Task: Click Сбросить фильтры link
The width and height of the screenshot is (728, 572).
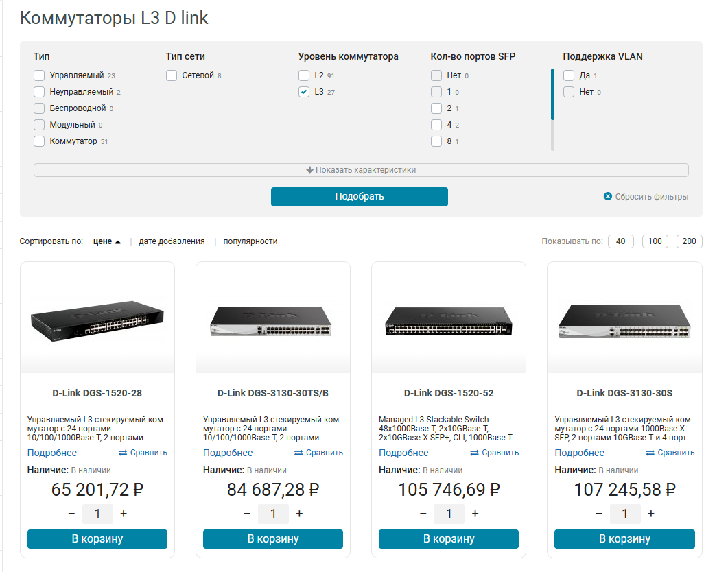Action: (x=651, y=197)
